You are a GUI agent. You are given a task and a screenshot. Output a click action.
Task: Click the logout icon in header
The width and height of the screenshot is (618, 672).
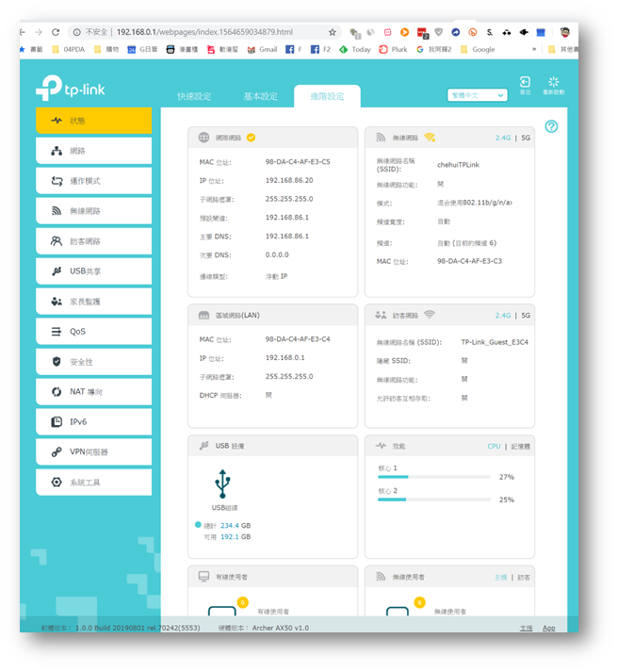coord(525,83)
